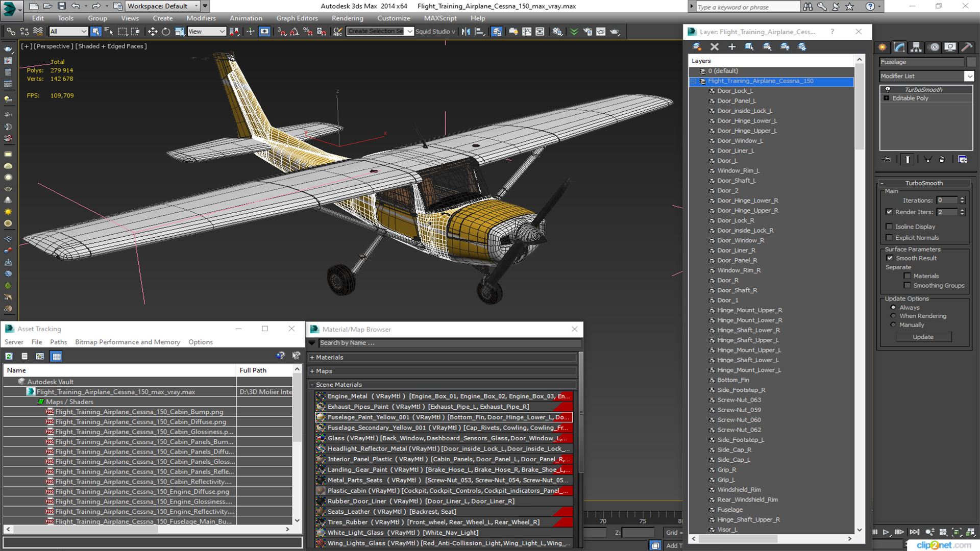
Task: Open selection filter All dropdown
Action: tap(68, 32)
